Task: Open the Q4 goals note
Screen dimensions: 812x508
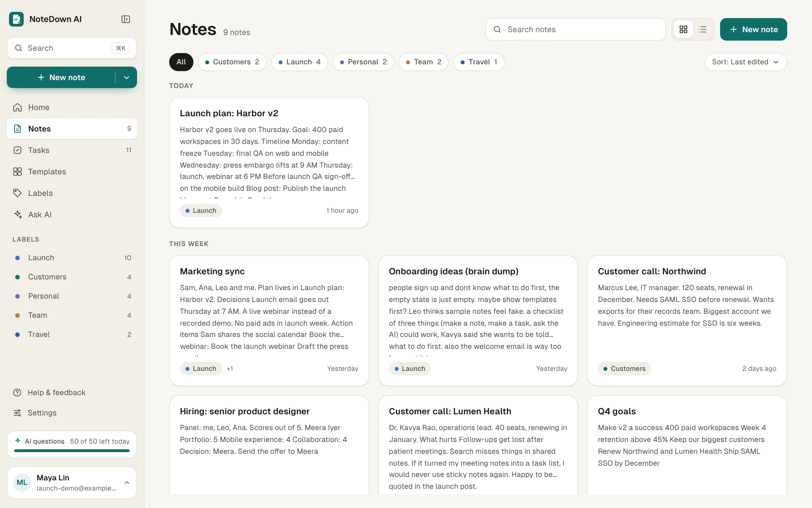Action: [687, 445]
